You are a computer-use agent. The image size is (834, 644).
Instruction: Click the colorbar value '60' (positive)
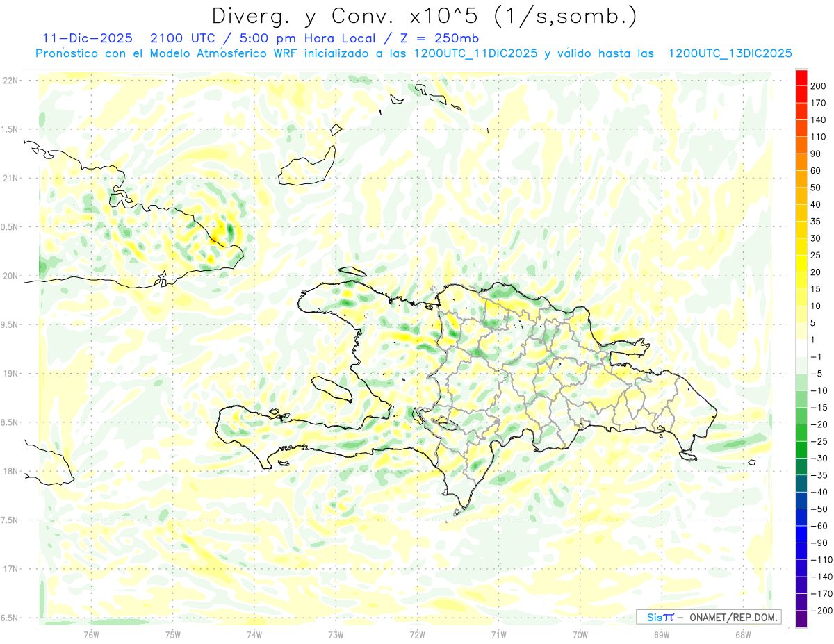816,171
